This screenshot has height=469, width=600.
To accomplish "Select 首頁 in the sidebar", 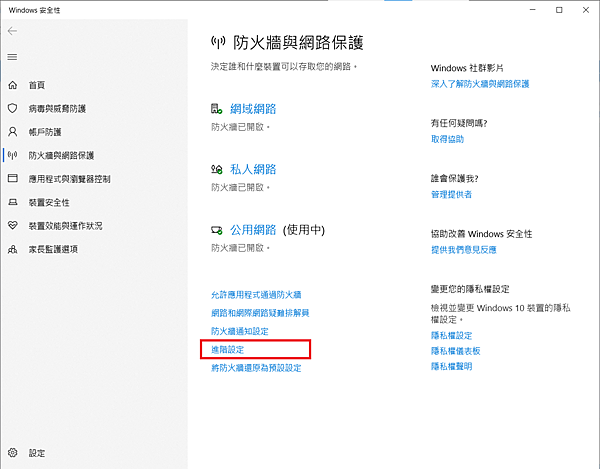I will point(37,85).
